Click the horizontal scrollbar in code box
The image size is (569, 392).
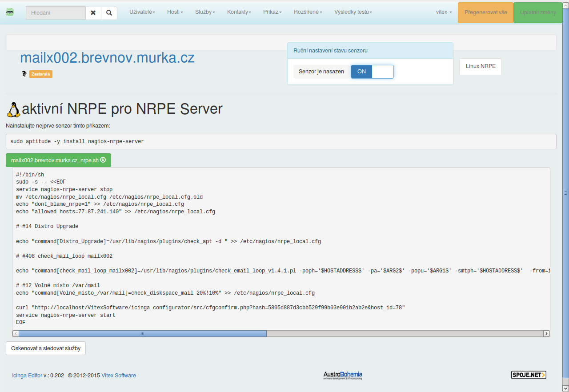click(x=142, y=333)
